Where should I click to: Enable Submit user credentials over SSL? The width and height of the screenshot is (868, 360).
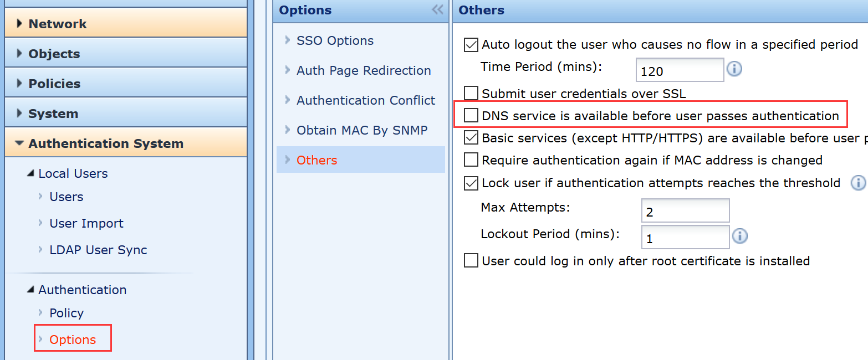[471, 93]
